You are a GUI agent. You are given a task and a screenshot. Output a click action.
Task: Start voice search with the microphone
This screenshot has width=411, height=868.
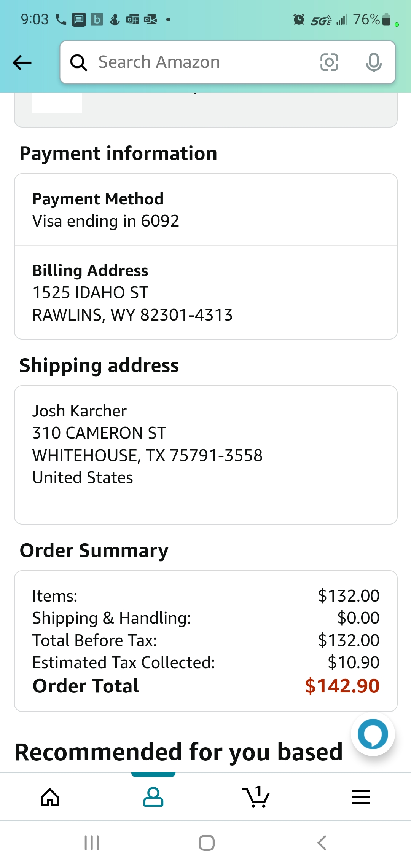pyautogui.click(x=373, y=62)
